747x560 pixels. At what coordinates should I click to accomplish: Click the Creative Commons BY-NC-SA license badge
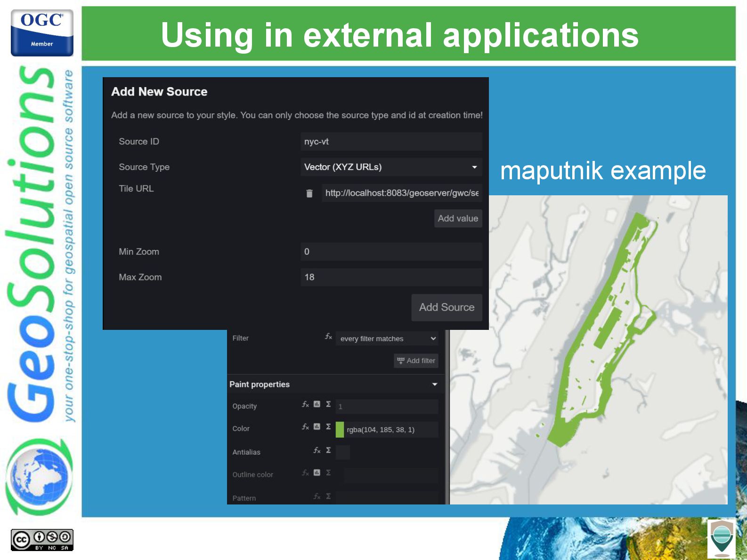pyautogui.click(x=42, y=540)
